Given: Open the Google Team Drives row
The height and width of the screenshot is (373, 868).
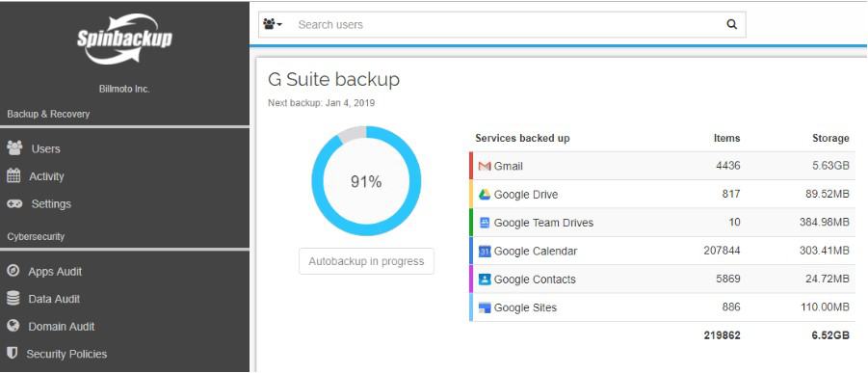Looking at the screenshot, I should (x=662, y=223).
